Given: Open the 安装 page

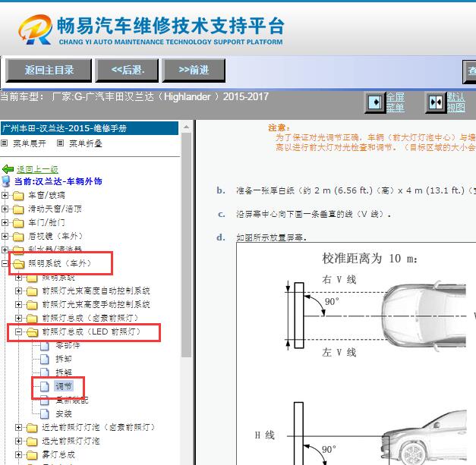Looking at the screenshot, I should tap(64, 413).
